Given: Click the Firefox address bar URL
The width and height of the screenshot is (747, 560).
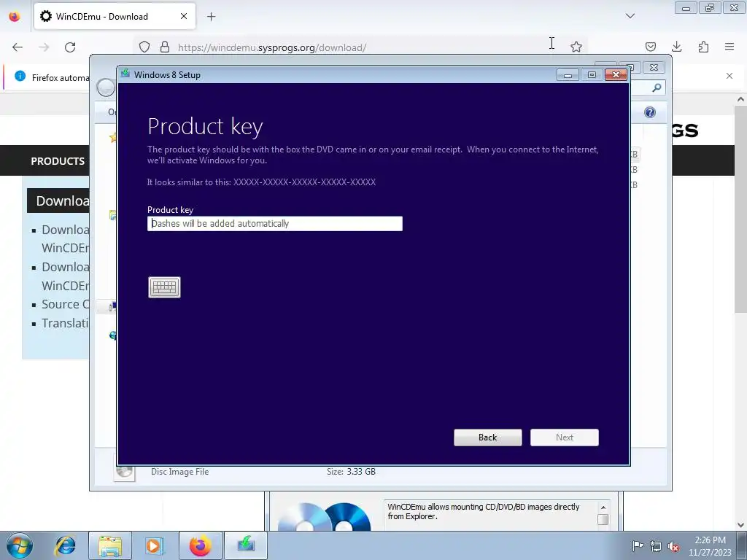Looking at the screenshot, I should tap(272, 47).
